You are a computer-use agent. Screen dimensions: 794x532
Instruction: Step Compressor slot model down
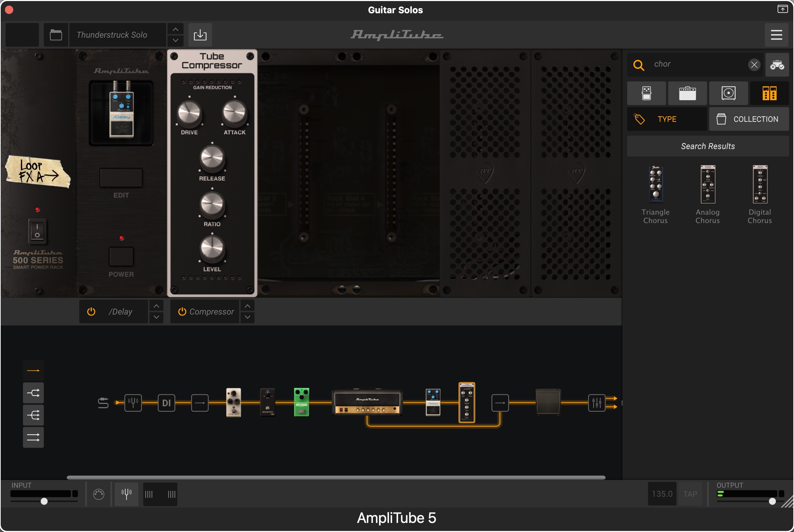tap(248, 317)
